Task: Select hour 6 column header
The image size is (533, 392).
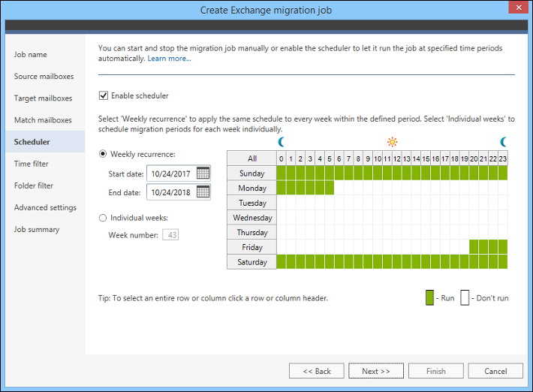Action: point(339,158)
